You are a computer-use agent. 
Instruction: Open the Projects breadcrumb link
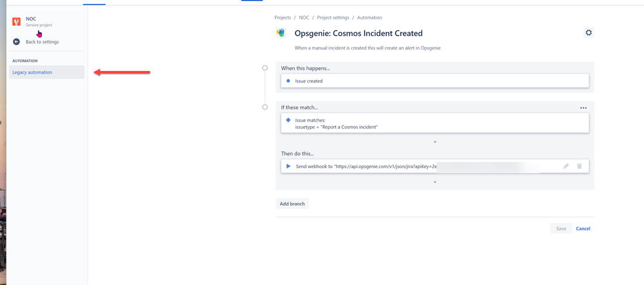pos(283,17)
